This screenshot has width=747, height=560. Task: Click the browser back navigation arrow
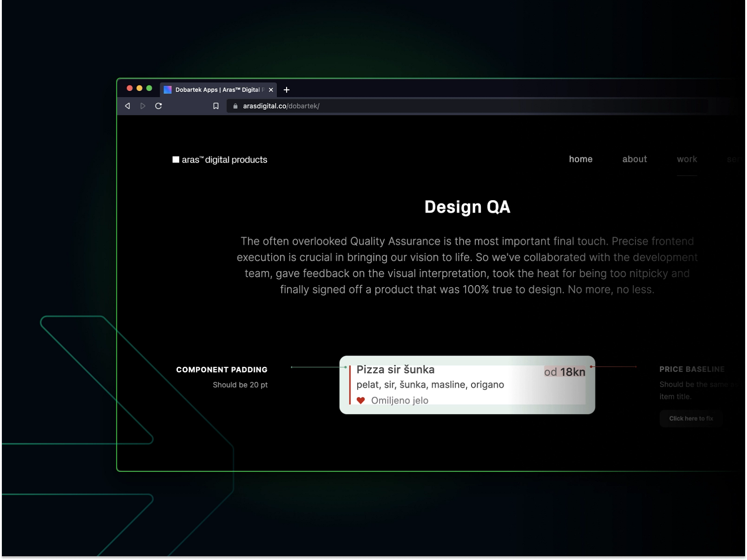127,106
